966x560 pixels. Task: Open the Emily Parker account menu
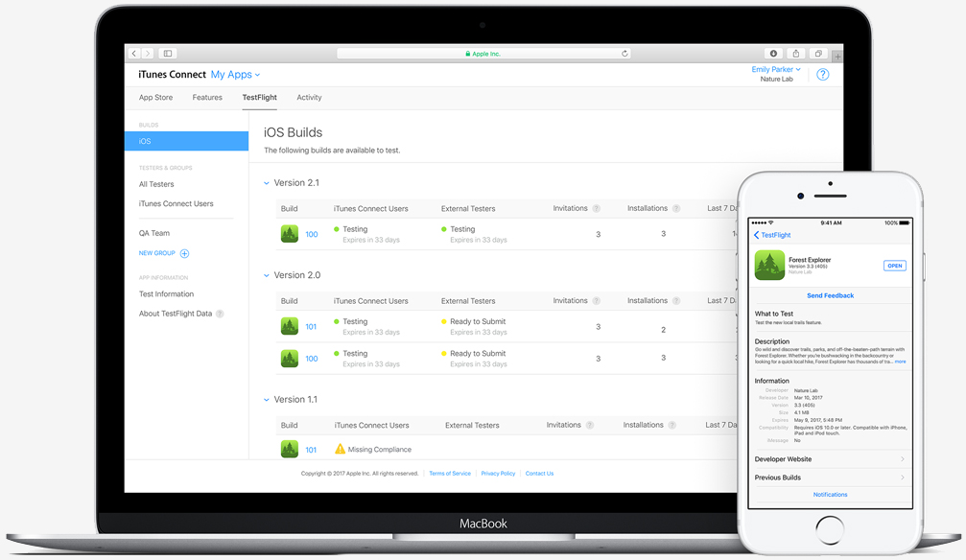(x=776, y=70)
